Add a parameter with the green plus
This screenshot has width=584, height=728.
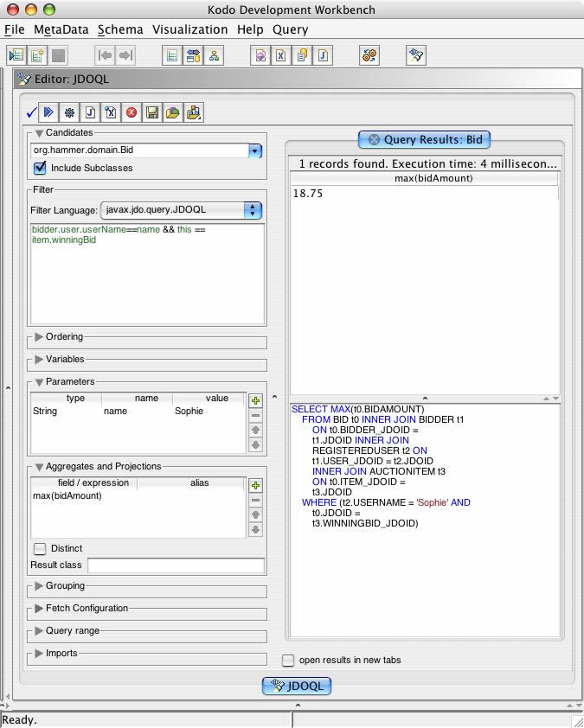pyautogui.click(x=255, y=401)
